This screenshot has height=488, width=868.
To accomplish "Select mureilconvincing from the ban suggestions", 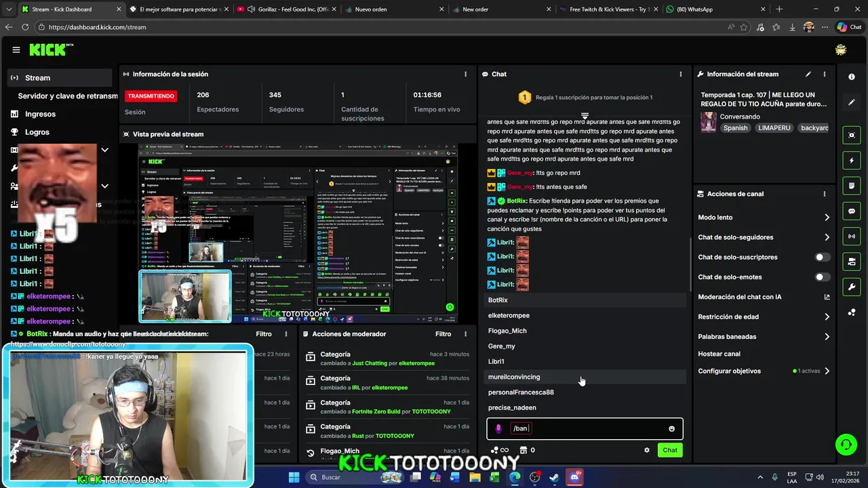I will tap(584, 377).
